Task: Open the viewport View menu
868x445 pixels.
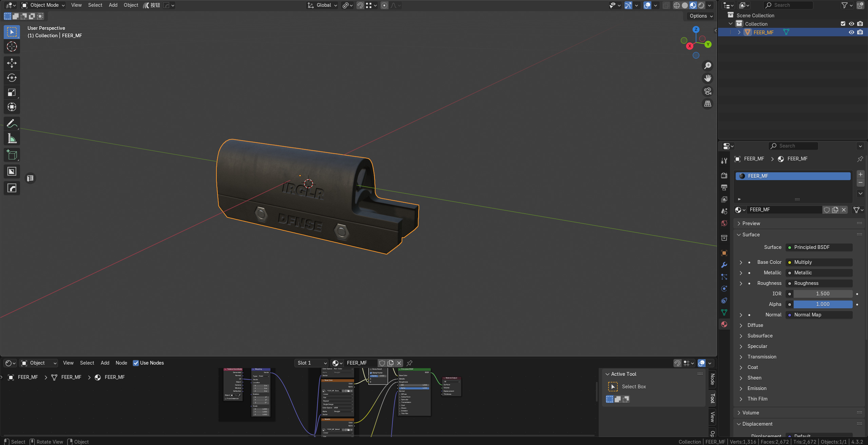Action: point(76,5)
